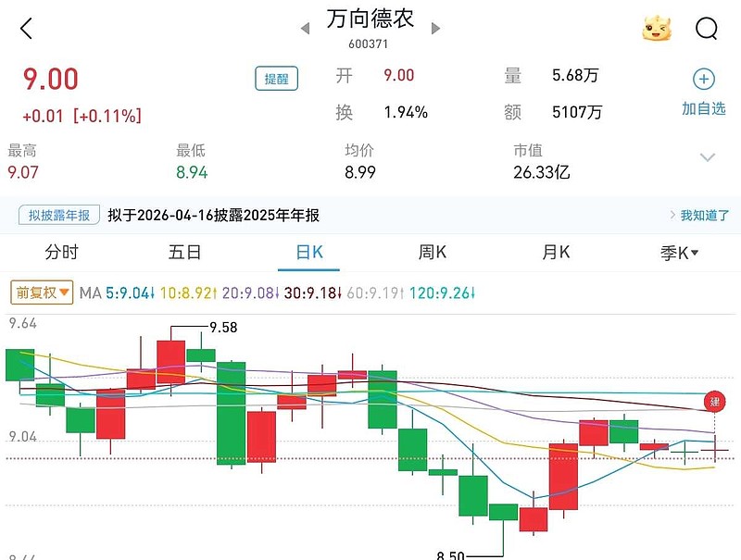
Task: Open the 前复权 adjustment dropdown
Action: coord(42,293)
